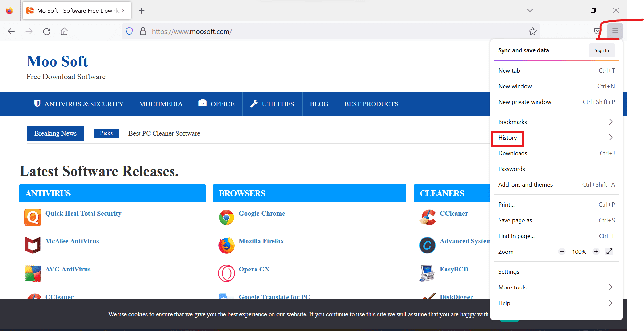Screen dimensions: 644x331
Task: Reset zoom by clicking 100%
Action: pos(579,252)
